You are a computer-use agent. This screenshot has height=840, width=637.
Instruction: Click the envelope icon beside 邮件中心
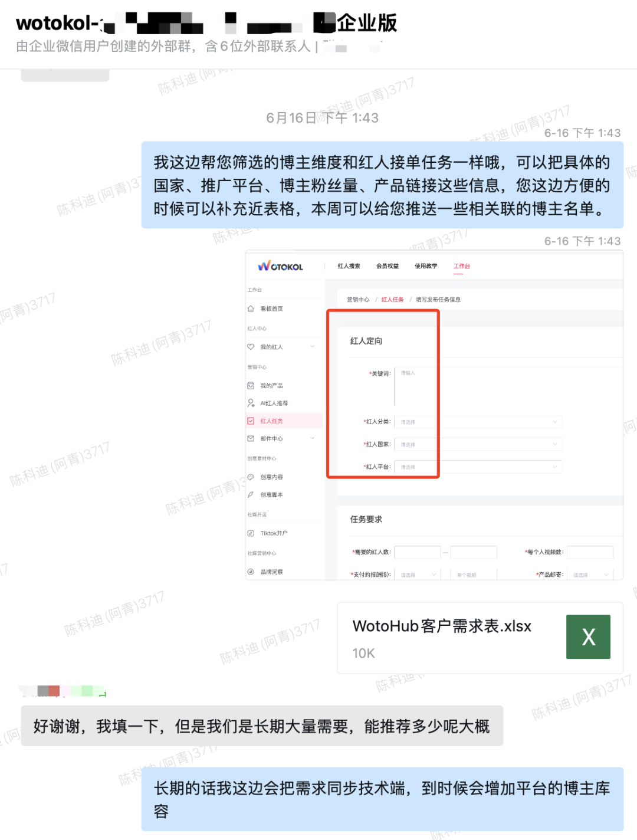pos(251,438)
